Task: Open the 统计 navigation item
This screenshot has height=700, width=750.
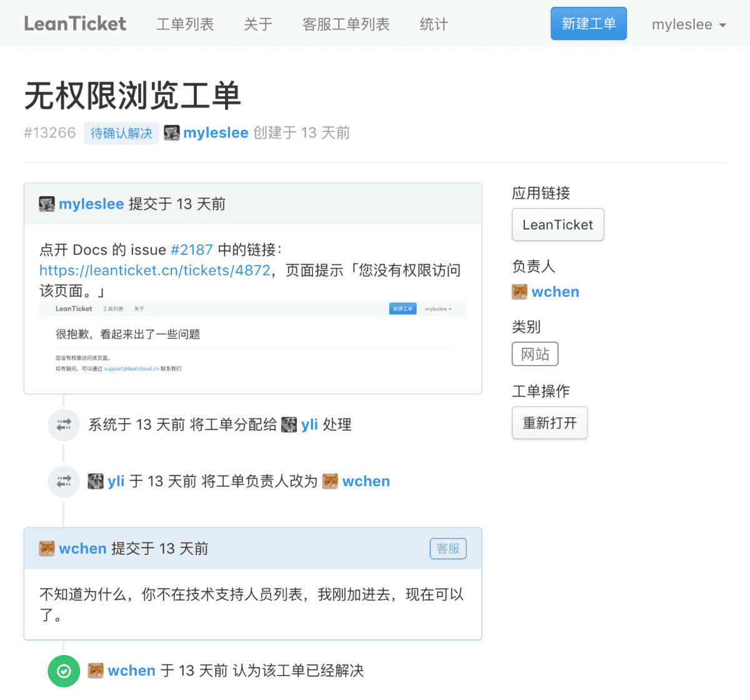Action: (x=434, y=24)
